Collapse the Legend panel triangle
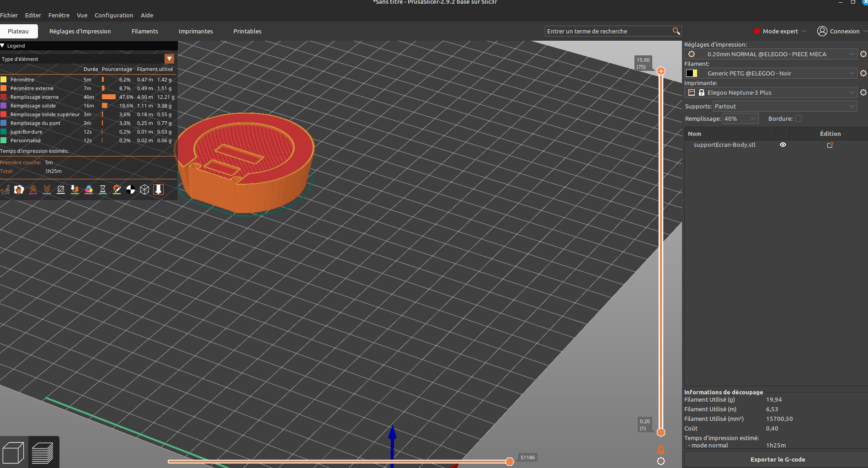 (3, 46)
